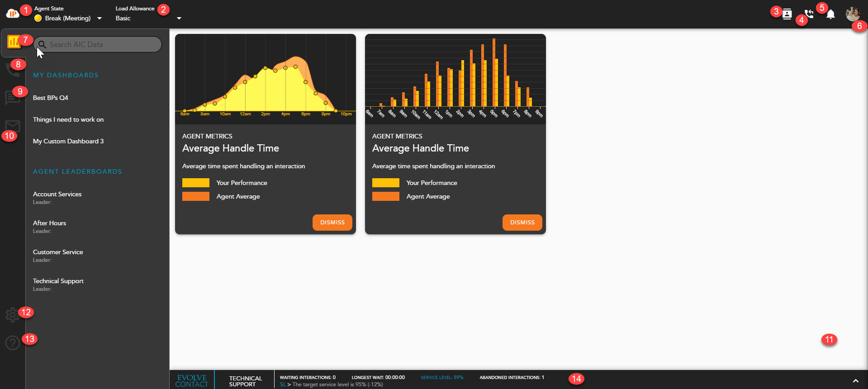This screenshot has height=389, width=868.
Task: Click the call history phone icon
Action: [x=809, y=14]
